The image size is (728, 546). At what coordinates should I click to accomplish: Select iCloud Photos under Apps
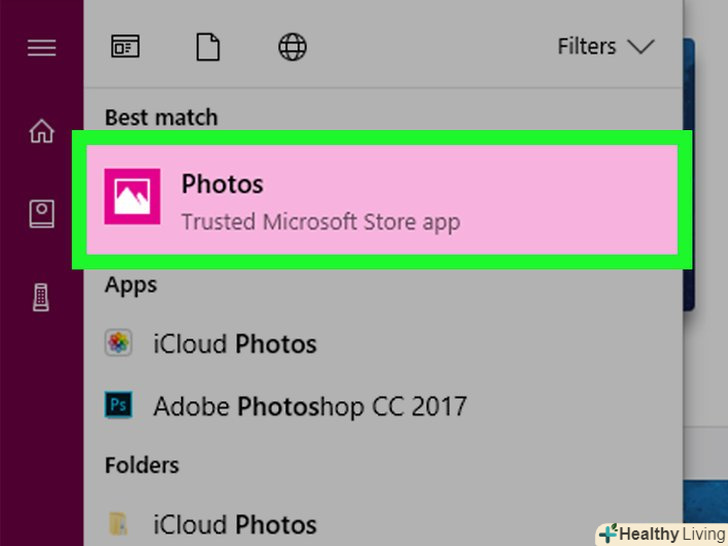click(x=235, y=345)
